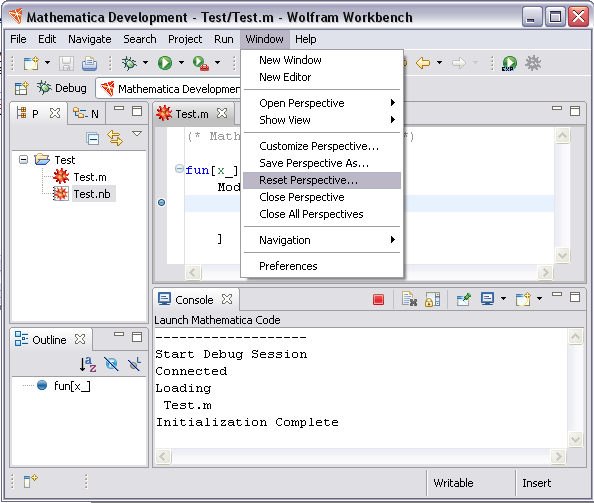
Task: Open the External Tools dropdown arrow
Action: tap(217, 62)
